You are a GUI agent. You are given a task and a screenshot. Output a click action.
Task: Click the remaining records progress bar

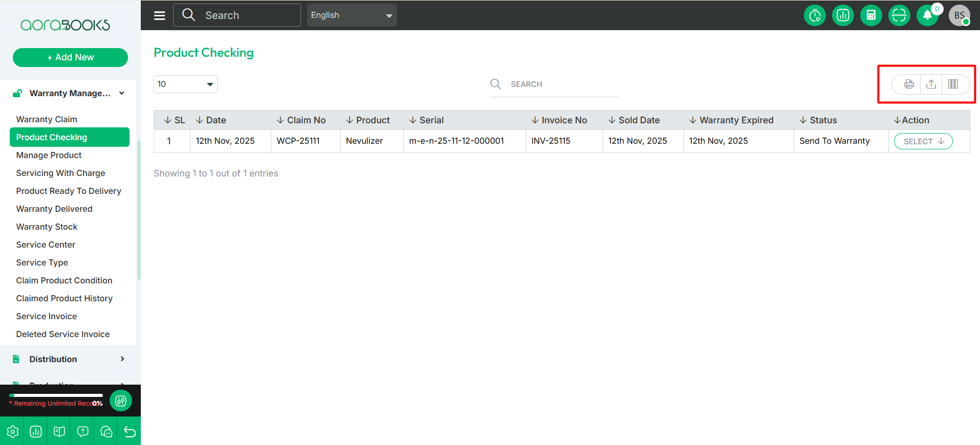coord(56,395)
